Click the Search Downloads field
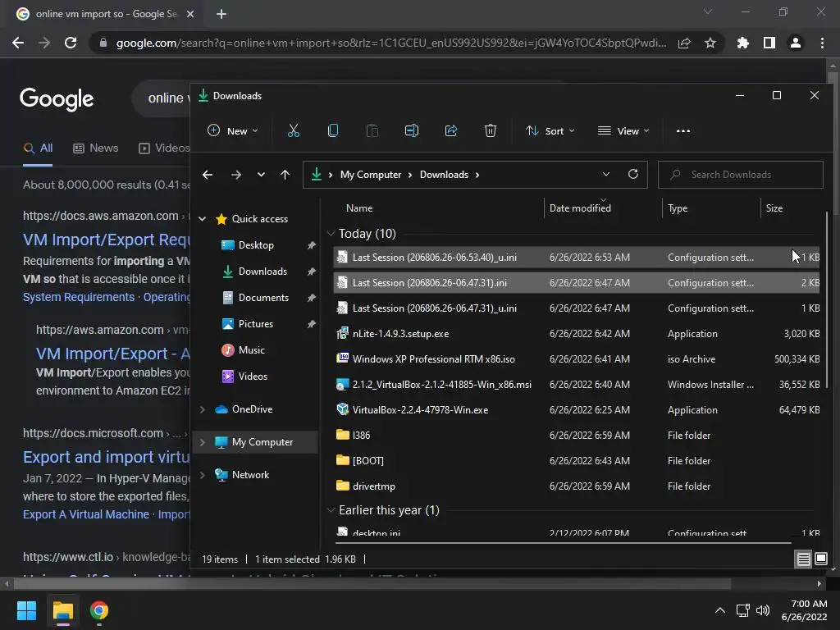This screenshot has width=840, height=630. (x=741, y=175)
